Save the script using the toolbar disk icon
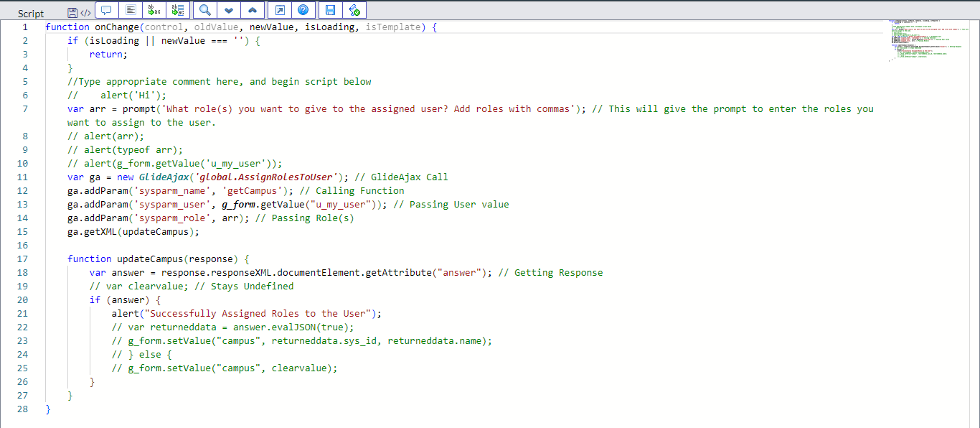This screenshot has width=980, height=428. coord(329,10)
